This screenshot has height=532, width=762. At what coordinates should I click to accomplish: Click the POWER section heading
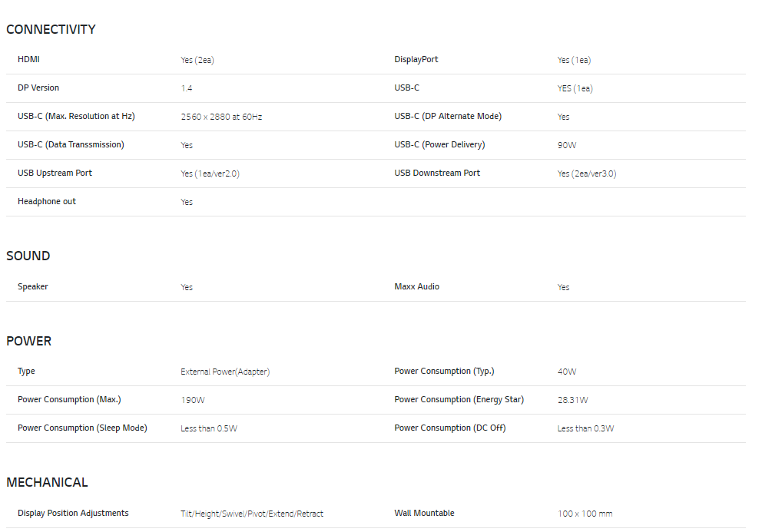[x=28, y=341]
